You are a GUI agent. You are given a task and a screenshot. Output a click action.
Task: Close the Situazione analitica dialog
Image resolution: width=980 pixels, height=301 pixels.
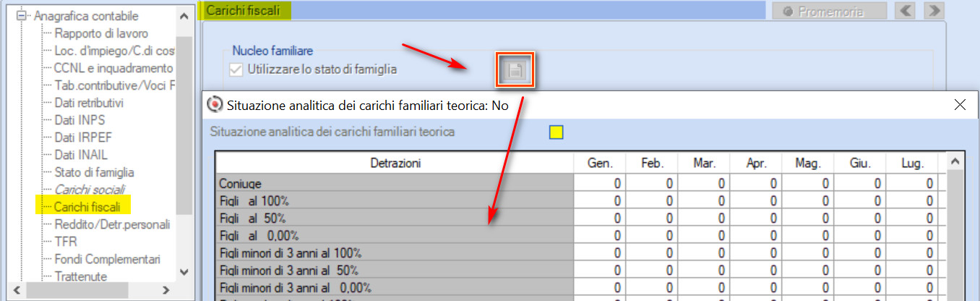click(960, 105)
